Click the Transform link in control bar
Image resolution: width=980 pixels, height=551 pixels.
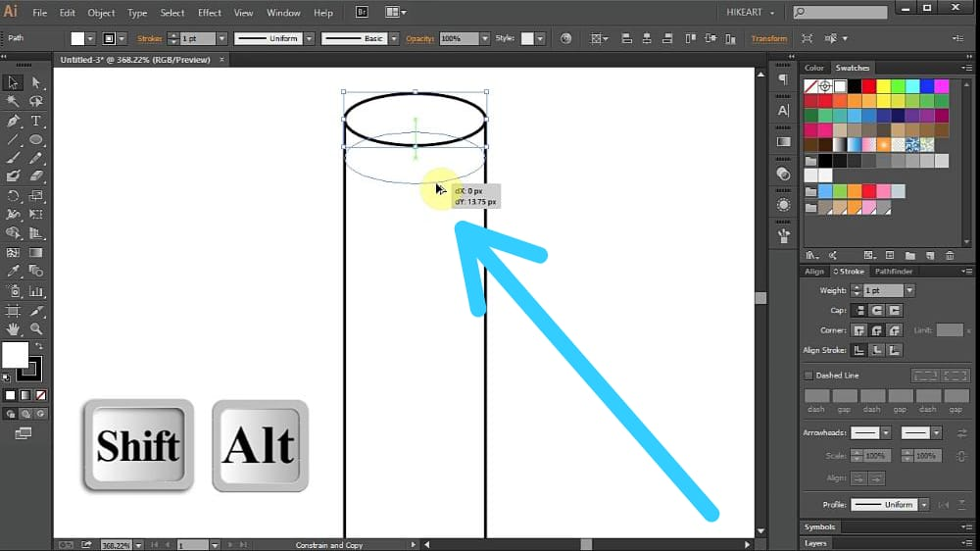[x=768, y=39]
